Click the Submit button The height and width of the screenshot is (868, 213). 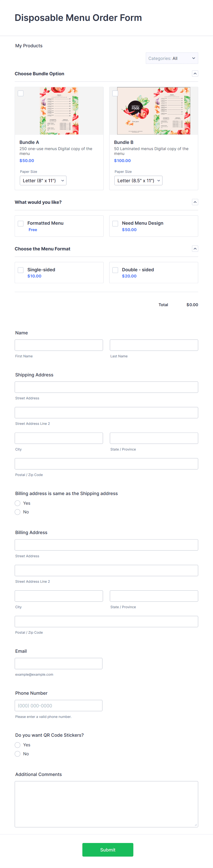[108, 850]
